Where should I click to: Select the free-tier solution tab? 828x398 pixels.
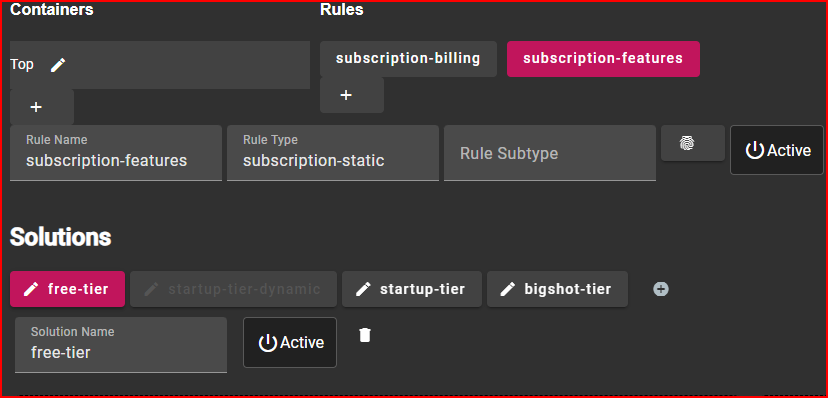68,289
